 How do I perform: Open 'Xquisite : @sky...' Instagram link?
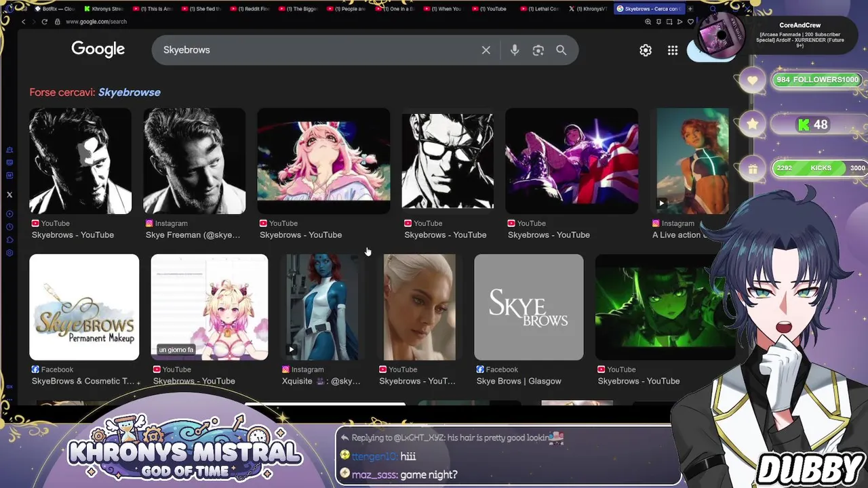[x=321, y=381]
